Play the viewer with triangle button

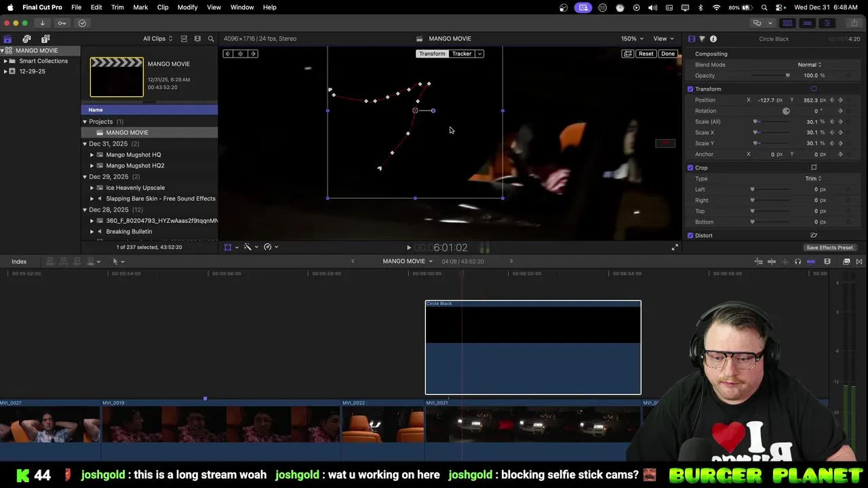[x=408, y=247]
